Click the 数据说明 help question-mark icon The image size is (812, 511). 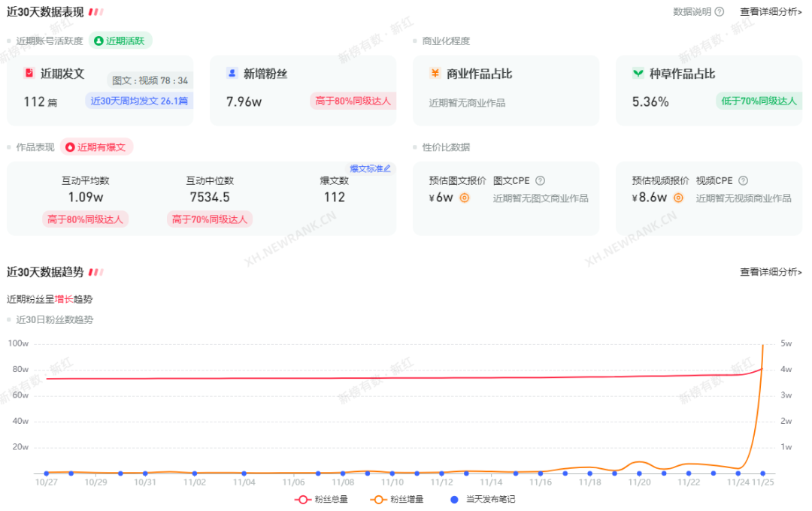tap(720, 11)
